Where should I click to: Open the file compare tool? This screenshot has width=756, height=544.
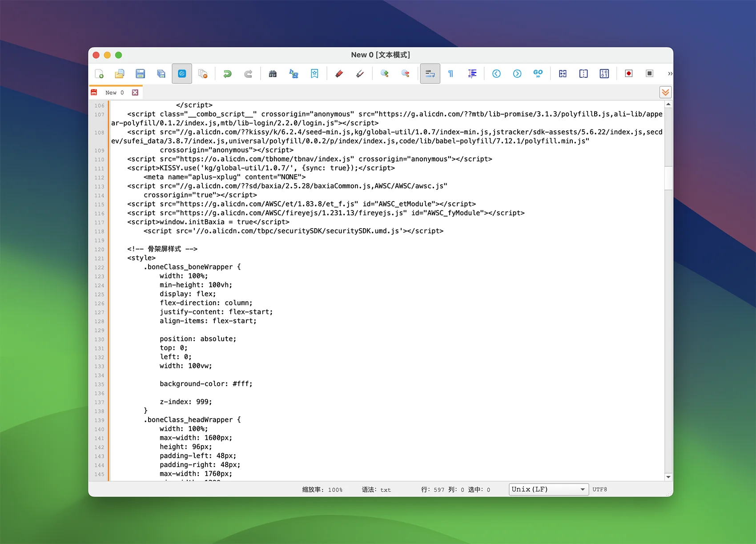pyautogui.click(x=563, y=74)
